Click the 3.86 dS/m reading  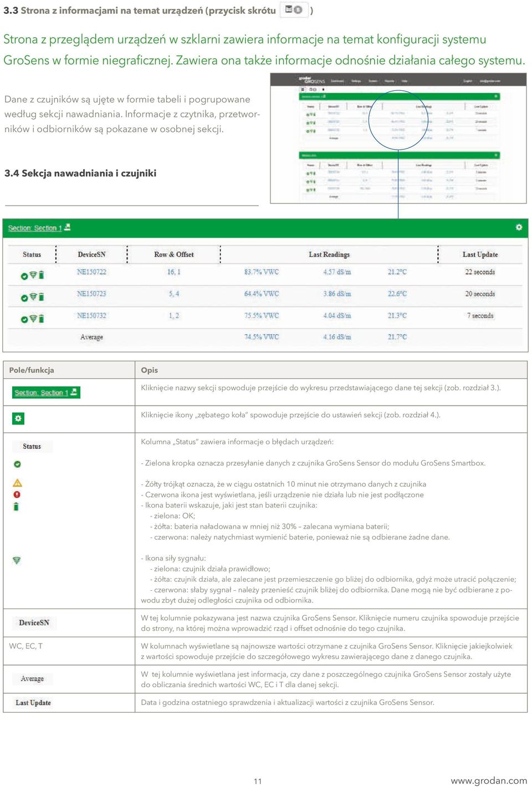click(x=337, y=294)
